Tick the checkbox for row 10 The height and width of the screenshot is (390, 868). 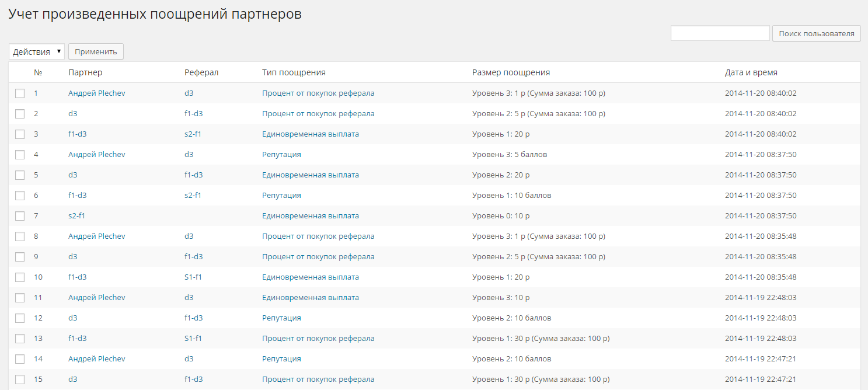pyautogui.click(x=20, y=277)
